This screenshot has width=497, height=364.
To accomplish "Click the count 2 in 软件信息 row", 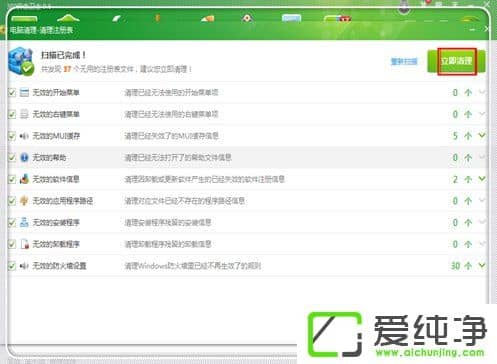I will tap(455, 179).
